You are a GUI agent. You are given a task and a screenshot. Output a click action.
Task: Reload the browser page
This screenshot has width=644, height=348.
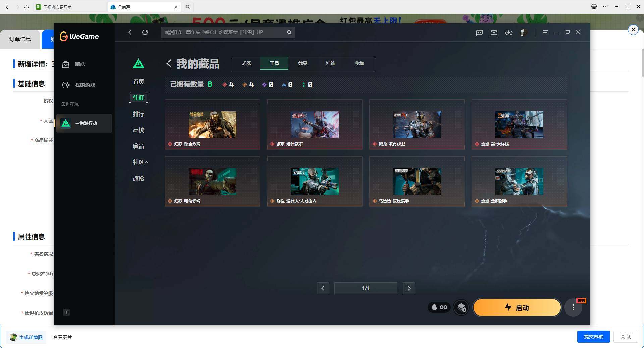tap(26, 7)
